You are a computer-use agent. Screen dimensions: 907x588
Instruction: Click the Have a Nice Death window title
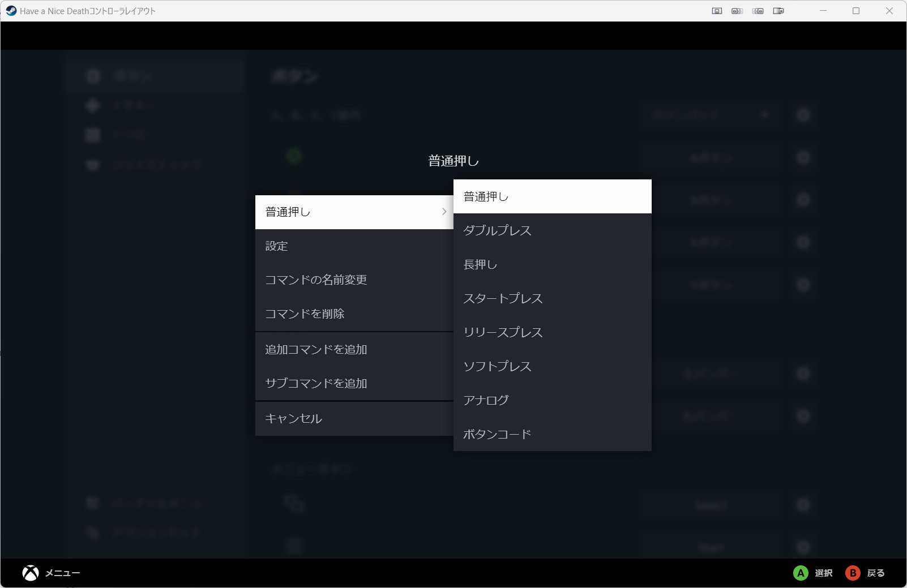(88, 11)
